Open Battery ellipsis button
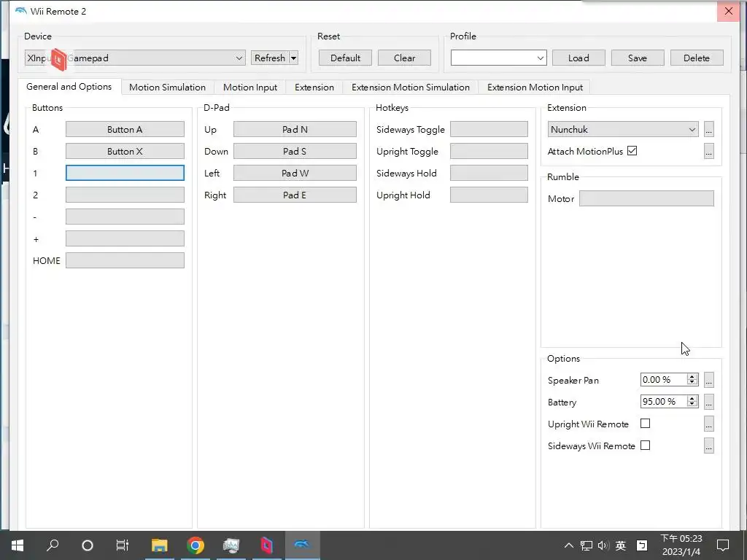747x560 pixels. [x=709, y=402]
